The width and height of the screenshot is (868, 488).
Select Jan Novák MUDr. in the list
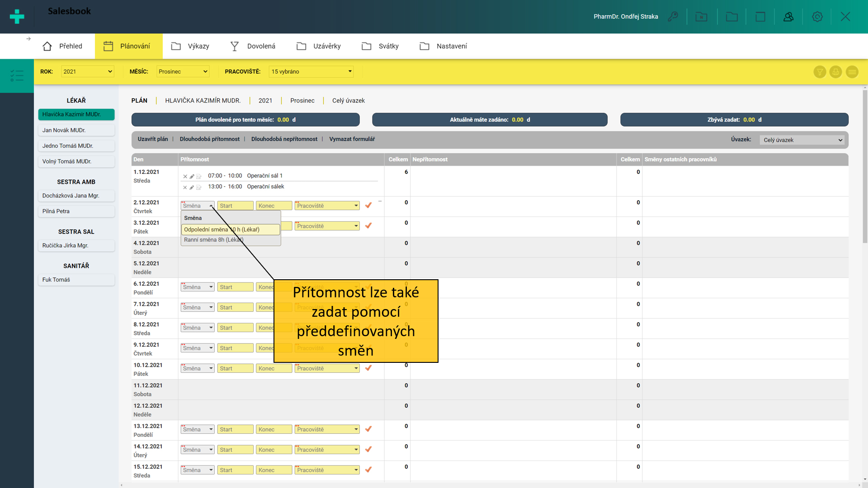pos(76,130)
